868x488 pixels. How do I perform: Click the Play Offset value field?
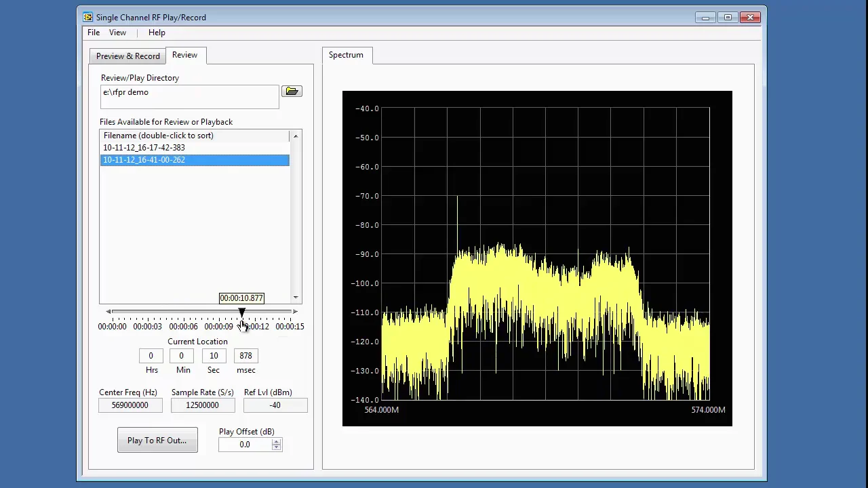[245, 445]
